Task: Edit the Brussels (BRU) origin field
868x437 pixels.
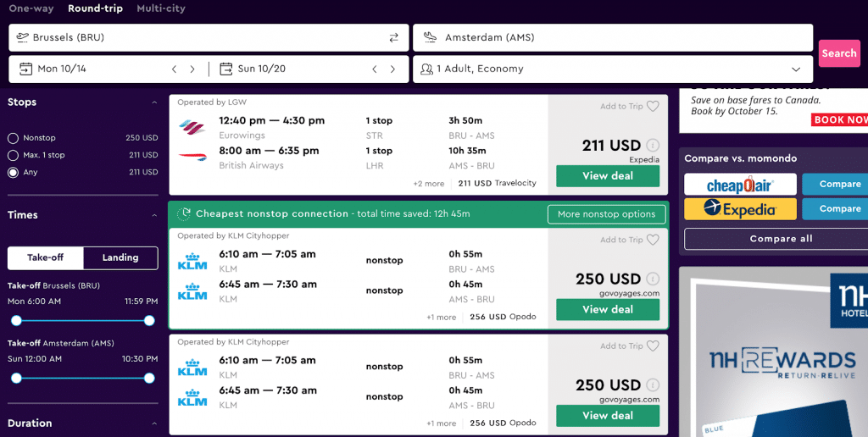Action: click(209, 37)
